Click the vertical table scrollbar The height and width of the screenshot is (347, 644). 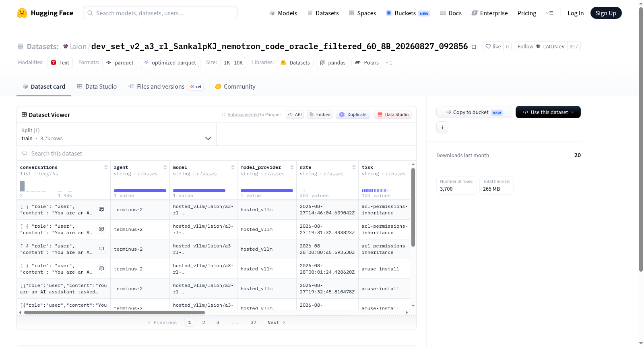click(x=413, y=207)
